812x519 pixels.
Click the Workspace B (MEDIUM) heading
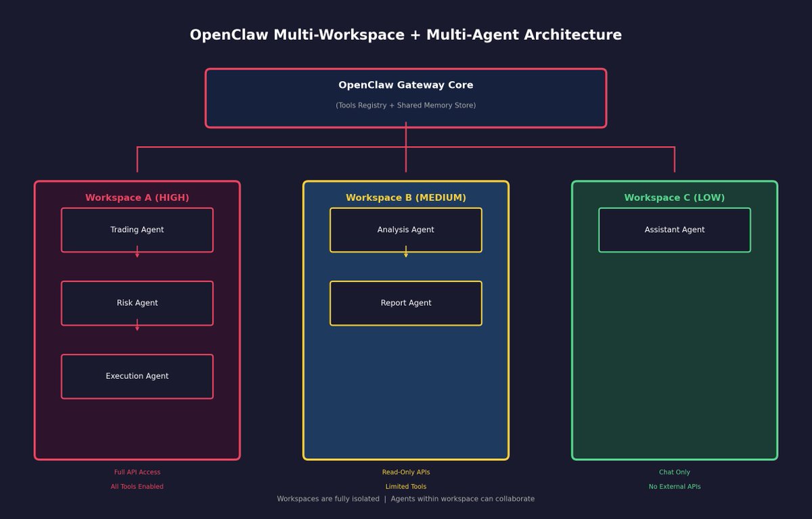point(405,198)
